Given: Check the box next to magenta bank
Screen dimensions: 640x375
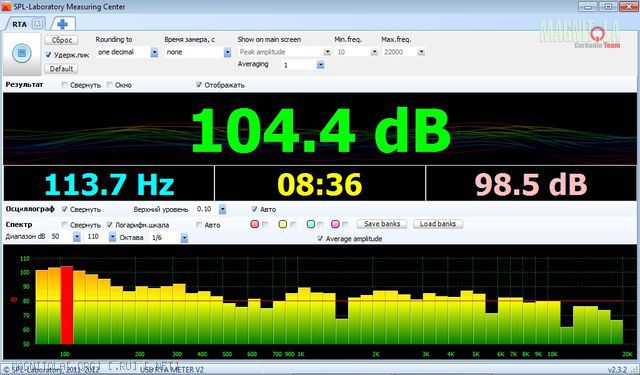Looking at the screenshot, I should coord(345,224).
